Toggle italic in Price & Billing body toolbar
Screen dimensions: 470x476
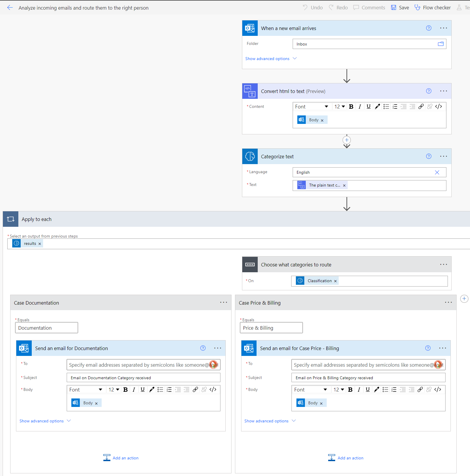point(359,389)
